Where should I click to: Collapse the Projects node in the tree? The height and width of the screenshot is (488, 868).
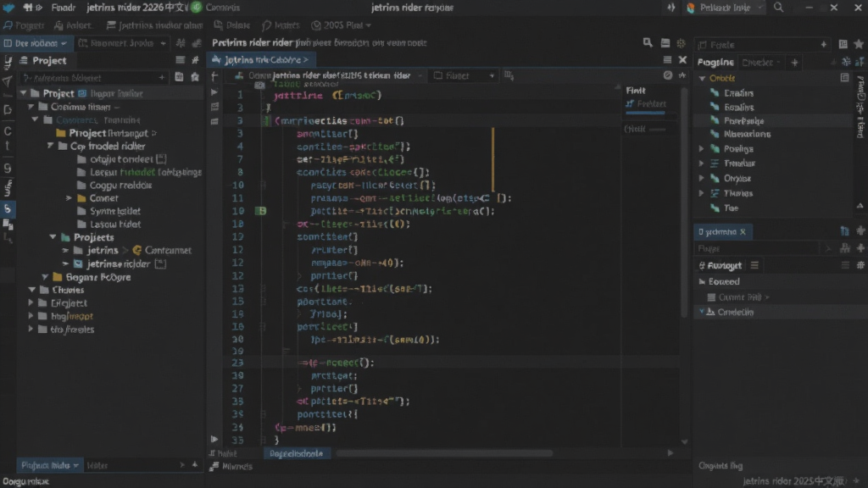[53, 237]
